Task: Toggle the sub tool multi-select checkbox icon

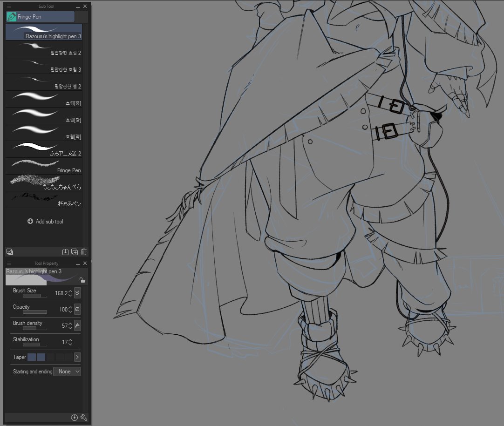Action: click(10, 252)
